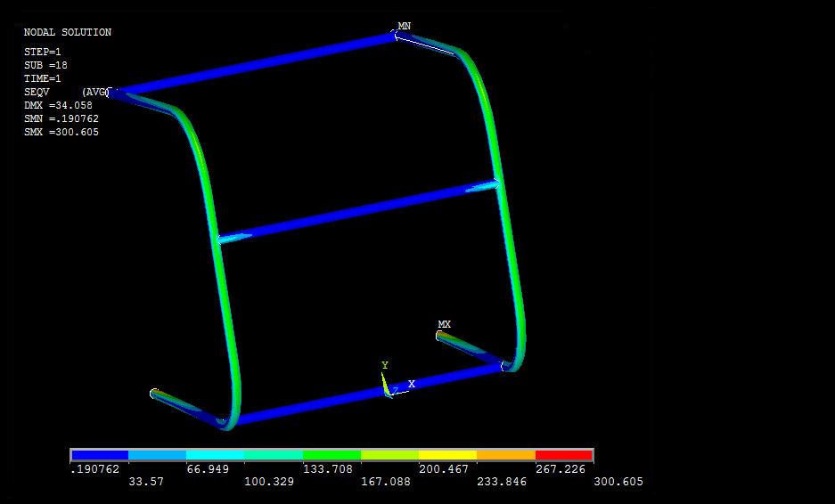The image size is (835, 504).
Task: Click the legend value 100.329
Action: pyautogui.click(x=269, y=482)
